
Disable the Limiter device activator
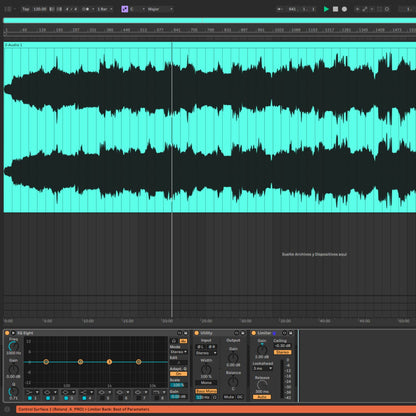[254, 333]
